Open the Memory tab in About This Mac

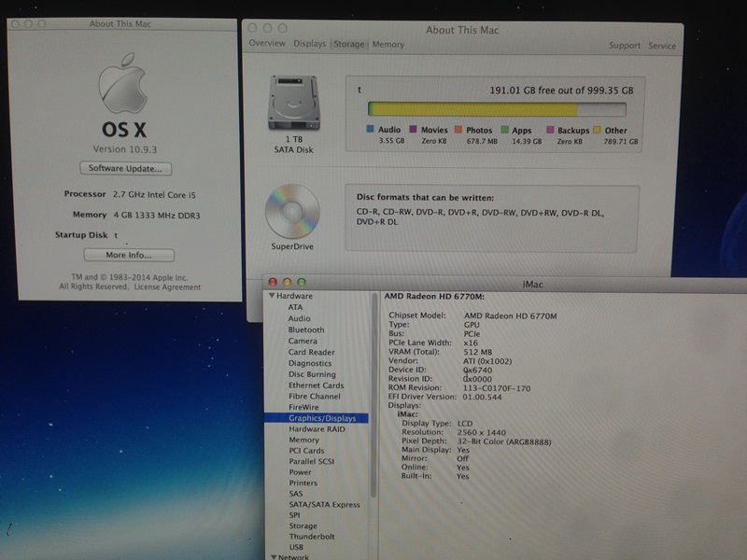tap(388, 44)
